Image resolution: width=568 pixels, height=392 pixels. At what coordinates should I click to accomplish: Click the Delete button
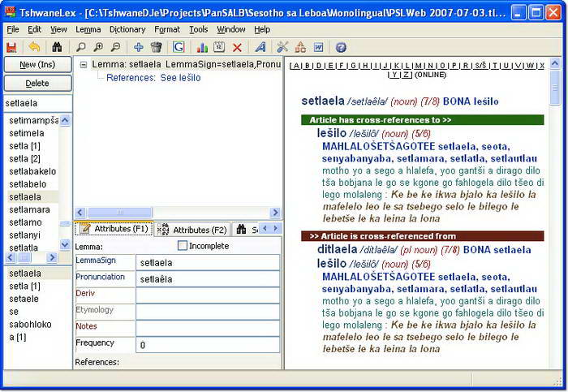37,84
